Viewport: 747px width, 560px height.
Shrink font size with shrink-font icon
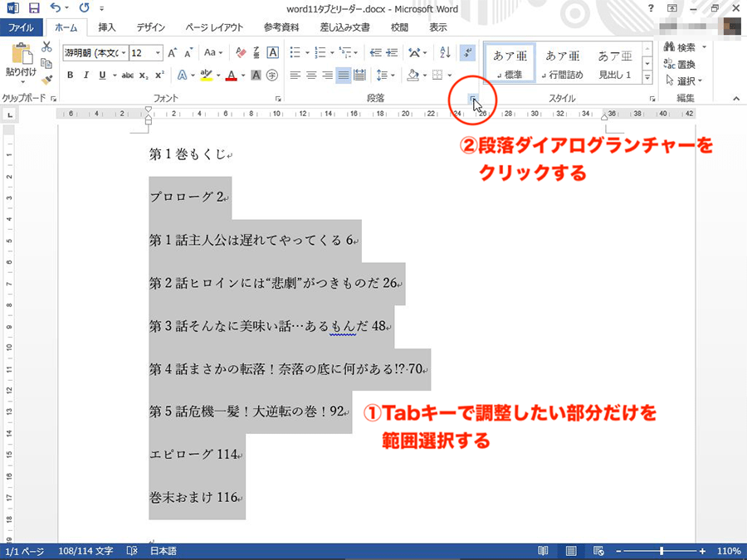pyautogui.click(x=188, y=53)
